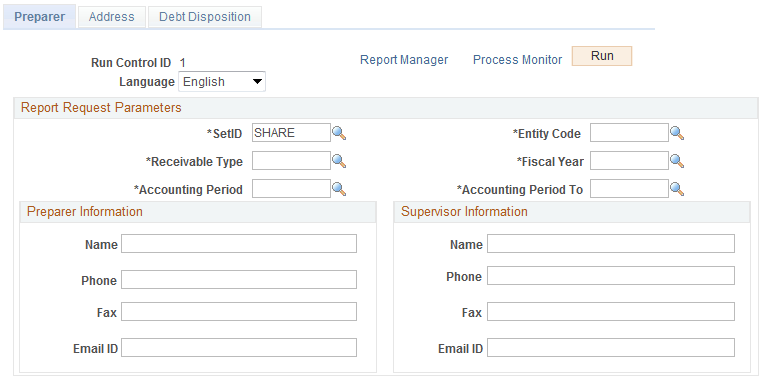Open the Fiscal Year lookup icon
Screen dimensions: 765x380
click(x=677, y=161)
